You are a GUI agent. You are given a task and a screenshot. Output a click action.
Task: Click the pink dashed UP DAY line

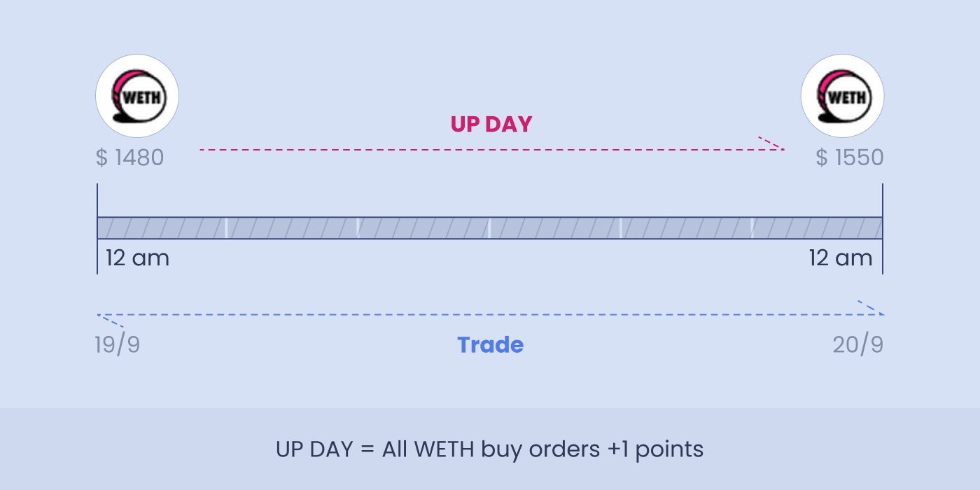[x=491, y=150]
